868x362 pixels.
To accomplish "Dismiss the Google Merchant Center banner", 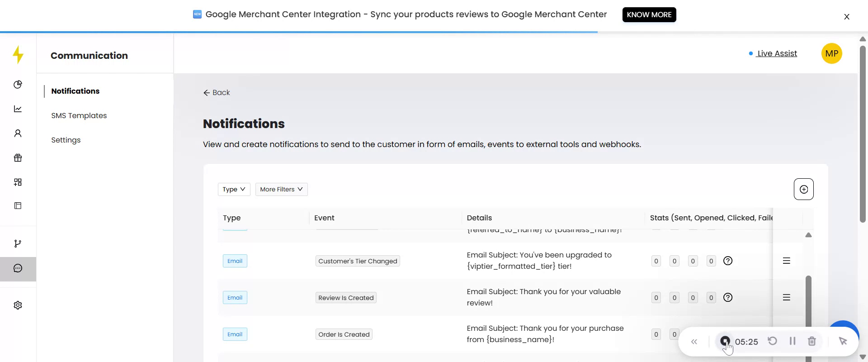I will (x=846, y=17).
